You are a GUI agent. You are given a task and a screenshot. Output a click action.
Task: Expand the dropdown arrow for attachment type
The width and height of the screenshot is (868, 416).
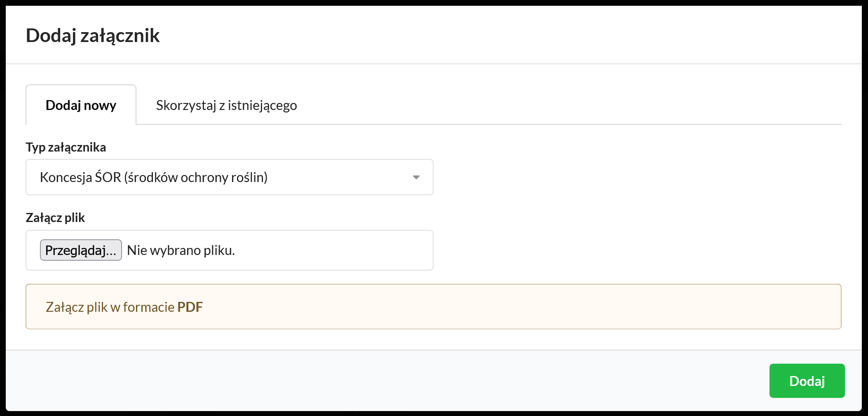click(416, 177)
